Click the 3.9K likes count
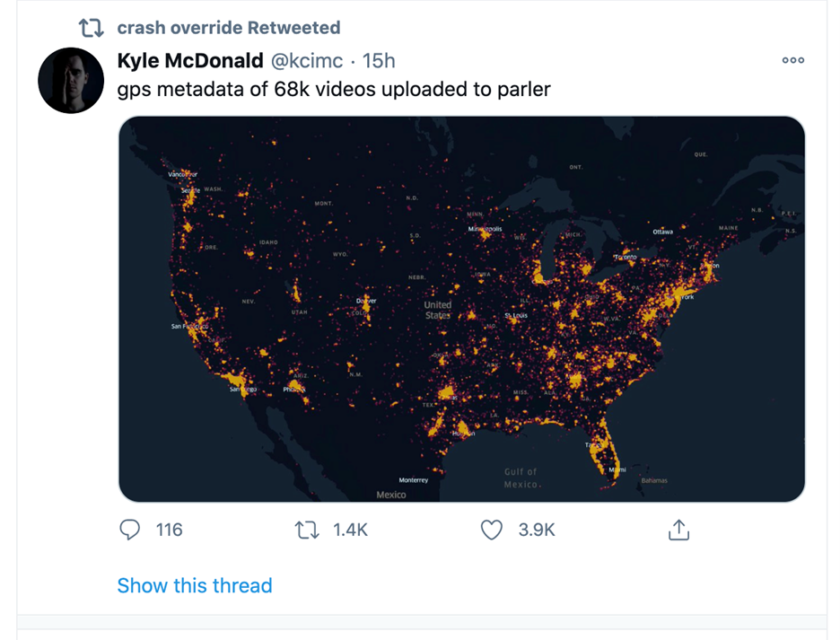This screenshot has height=640, width=840. (x=537, y=530)
